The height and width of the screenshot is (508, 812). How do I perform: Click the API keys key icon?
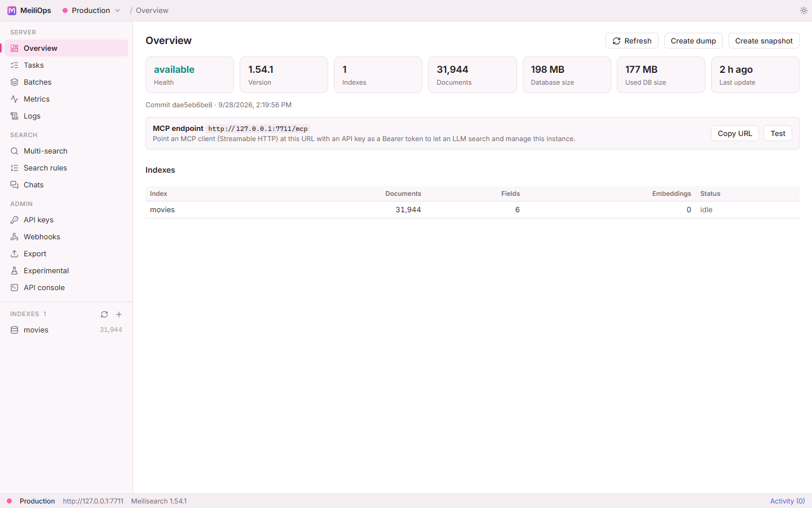(15, 220)
